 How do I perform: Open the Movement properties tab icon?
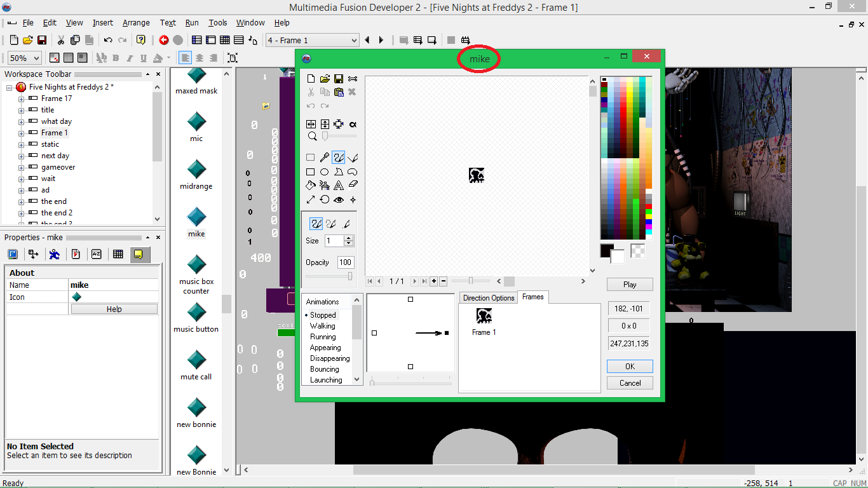tap(55, 254)
